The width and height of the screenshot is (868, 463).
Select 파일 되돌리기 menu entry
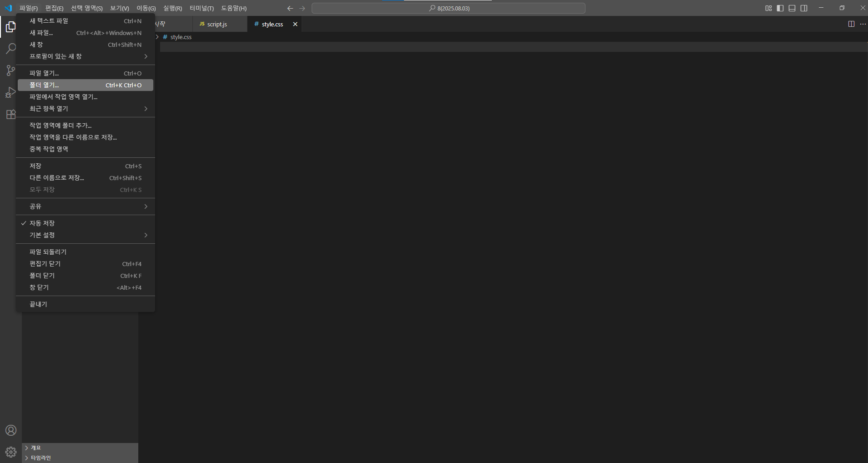pos(86,252)
